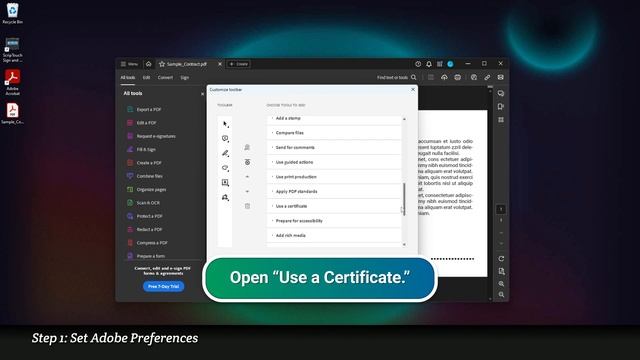Image resolution: width=640 pixels, height=360 pixels.
Task: Expand the Send for comments row
Action: (334, 147)
